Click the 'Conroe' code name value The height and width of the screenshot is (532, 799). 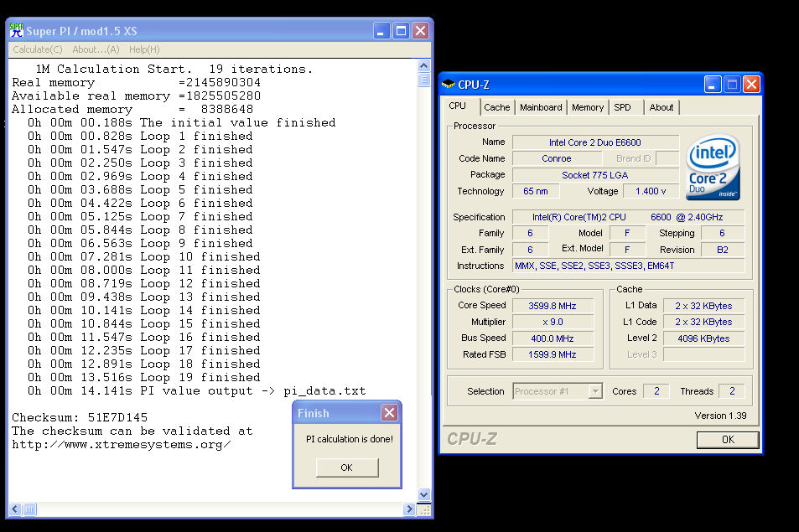tap(557, 158)
